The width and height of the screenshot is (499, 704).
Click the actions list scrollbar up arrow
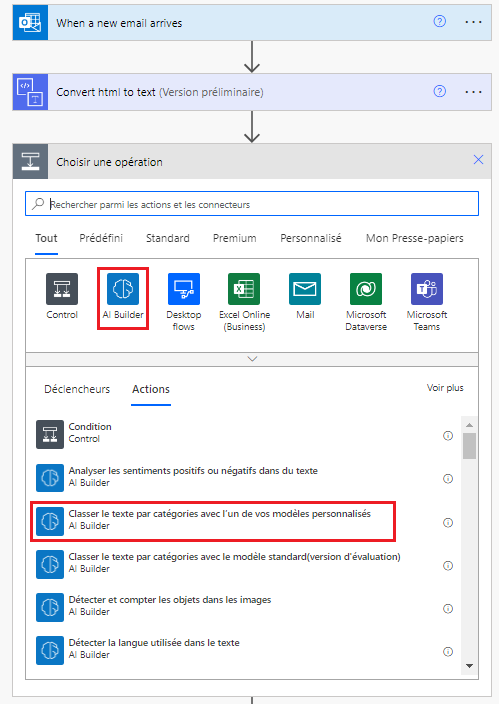469,425
